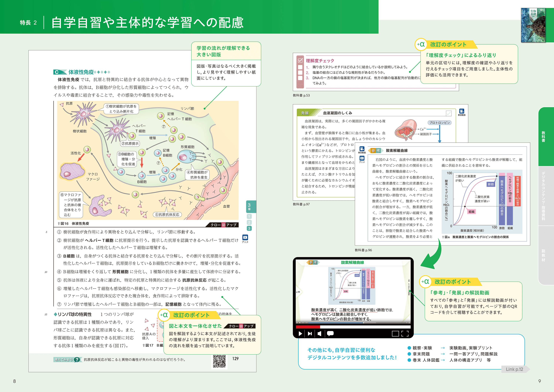The width and height of the screenshot is (554, 392).
Task: Check the box for 理解度チェック item 3
Action: coord(300,78)
